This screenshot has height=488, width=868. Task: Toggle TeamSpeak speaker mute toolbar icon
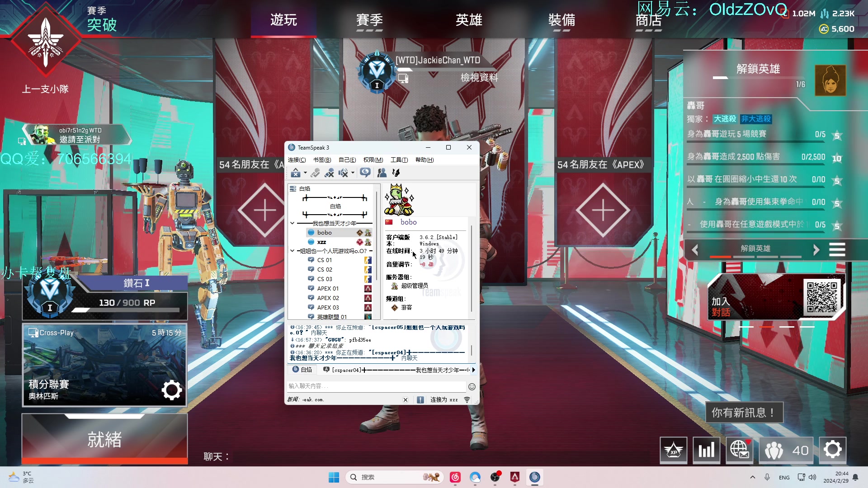tap(343, 173)
